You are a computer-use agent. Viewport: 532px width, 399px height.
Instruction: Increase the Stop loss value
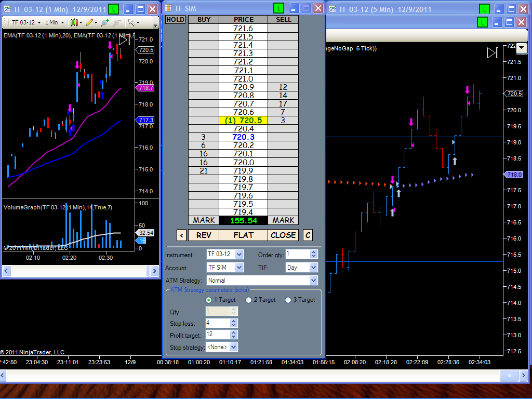[x=233, y=321]
